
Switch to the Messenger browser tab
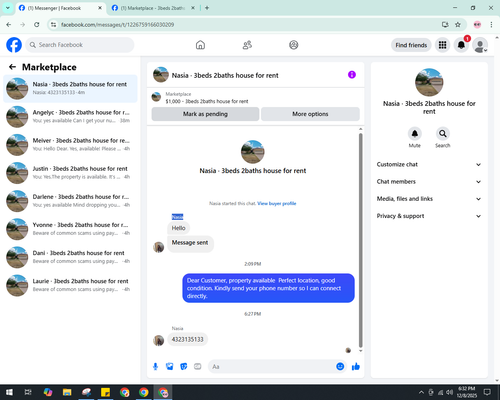click(60, 8)
